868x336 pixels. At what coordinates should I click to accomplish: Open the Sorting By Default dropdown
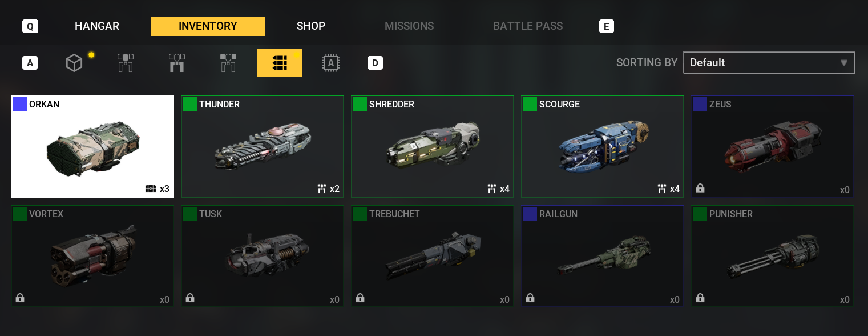point(769,63)
